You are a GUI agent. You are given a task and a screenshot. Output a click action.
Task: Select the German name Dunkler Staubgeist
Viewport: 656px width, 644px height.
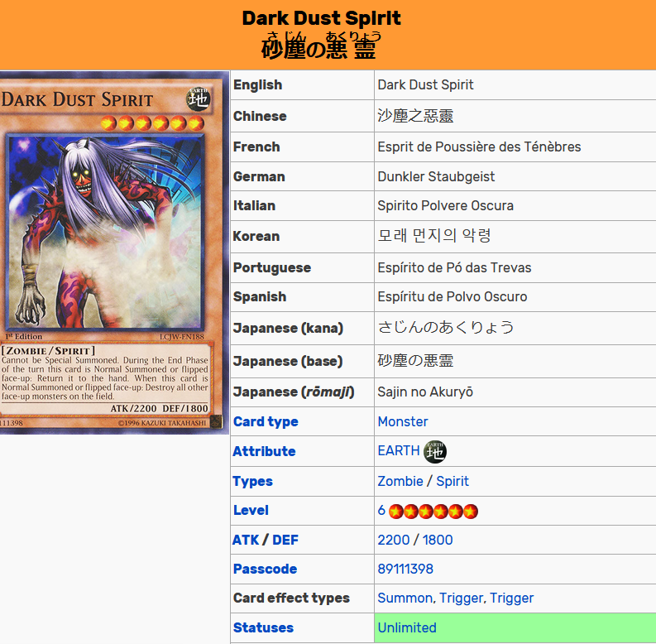click(436, 176)
